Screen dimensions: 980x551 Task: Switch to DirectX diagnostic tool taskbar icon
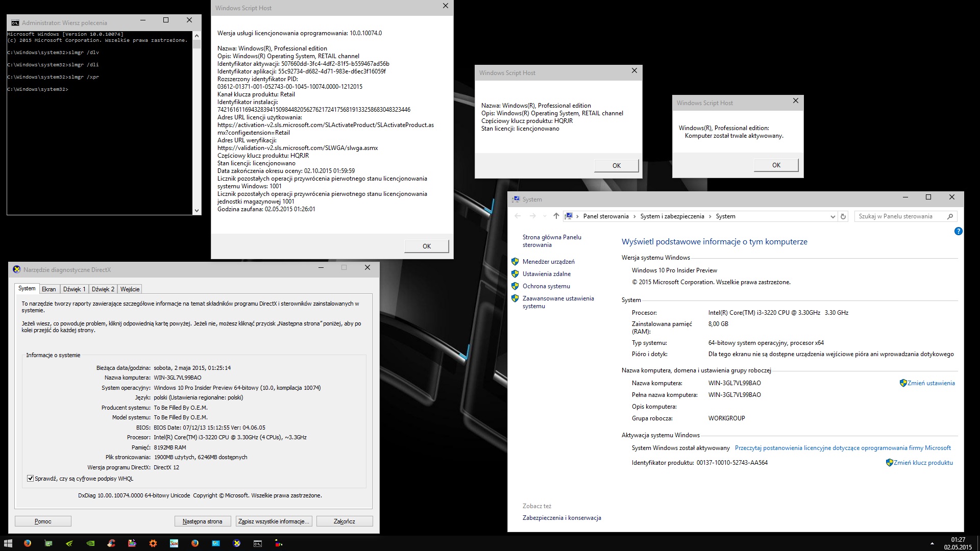click(x=237, y=543)
